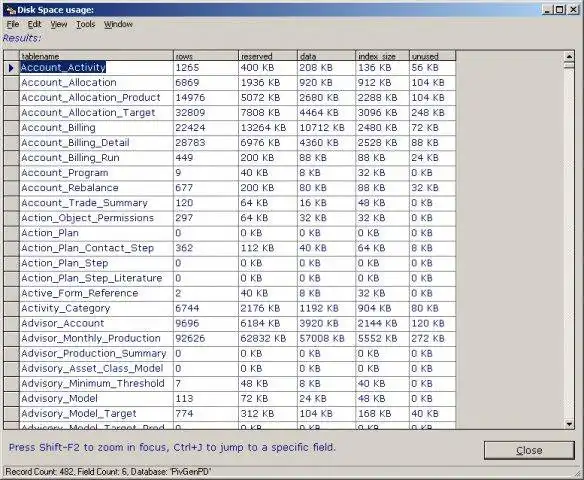Click the unused column header
Image resolution: width=584 pixels, height=480 pixels.
[432, 56]
